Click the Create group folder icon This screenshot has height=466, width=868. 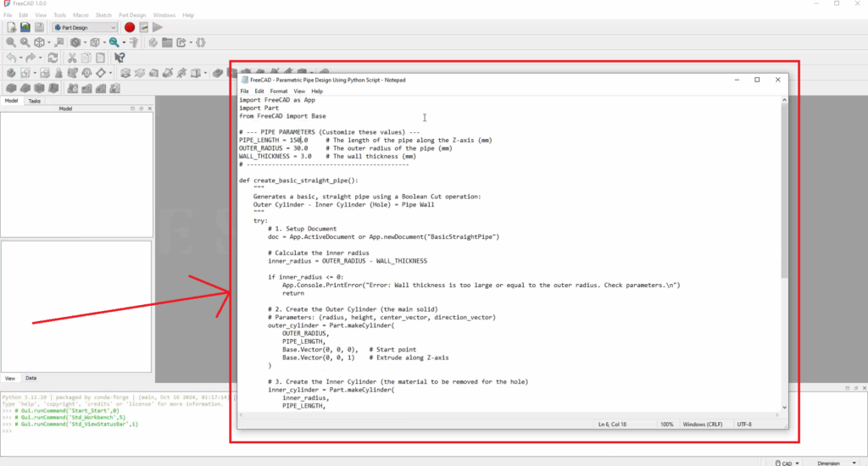167,42
